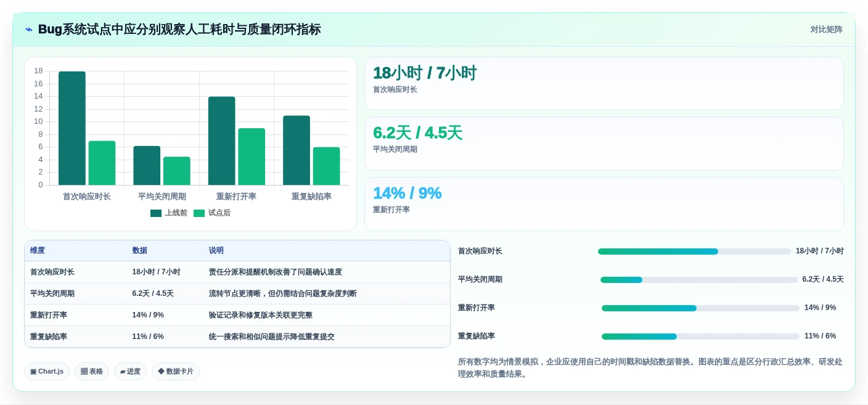Viewport: 868px width, 405px height.
Task: Click the light 试点后 bar for 重复缺陷率
Action: point(326,166)
